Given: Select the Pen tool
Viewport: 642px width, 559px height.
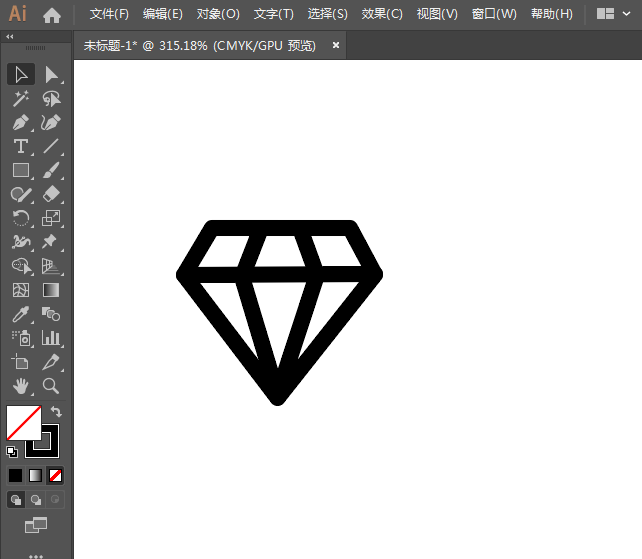Looking at the screenshot, I should (20, 122).
